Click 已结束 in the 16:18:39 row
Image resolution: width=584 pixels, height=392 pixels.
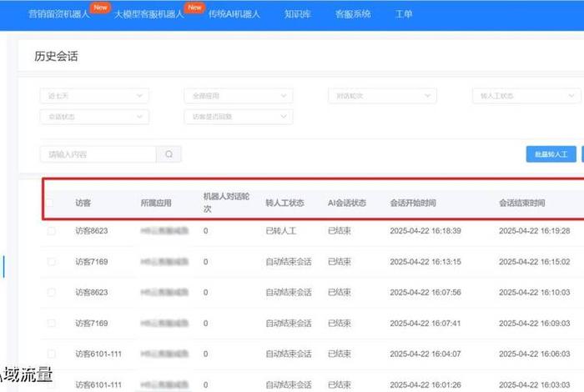pyautogui.click(x=340, y=231)
